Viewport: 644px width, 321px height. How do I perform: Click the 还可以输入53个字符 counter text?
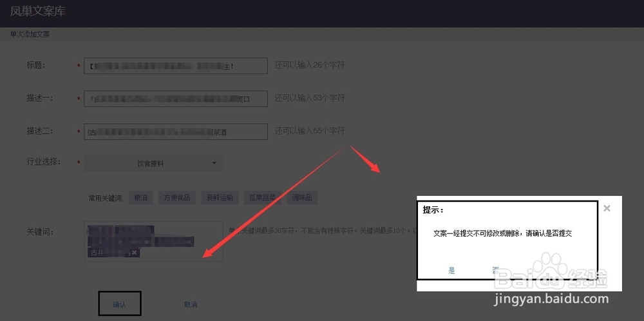(310, 98)
